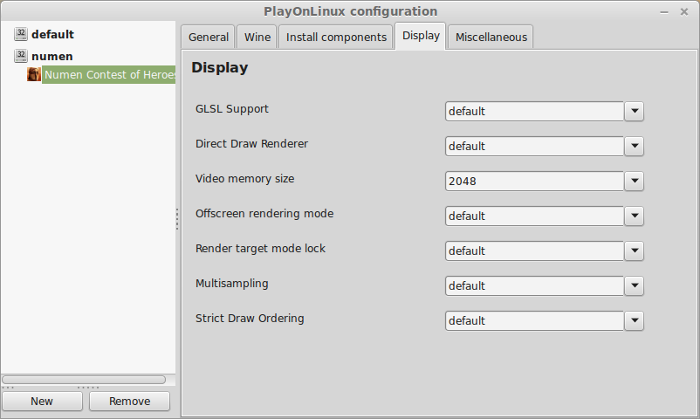Select Numen Contest of Heroes shortcut
The width and height of the screenshot is (700, 419).
pos(109,75)
